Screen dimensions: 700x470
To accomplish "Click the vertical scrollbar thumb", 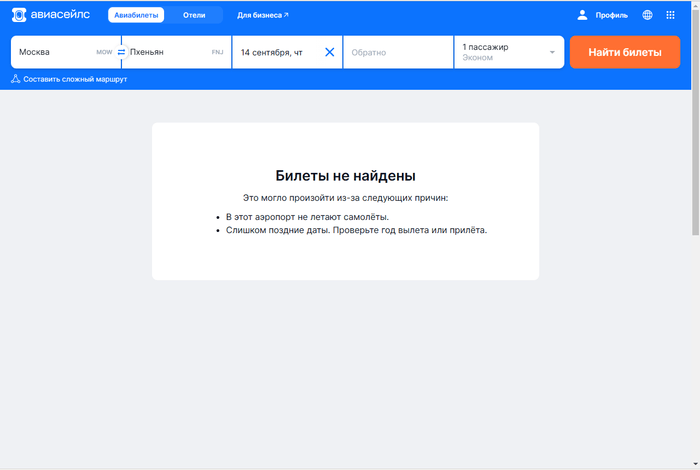I will click(695, 120).
